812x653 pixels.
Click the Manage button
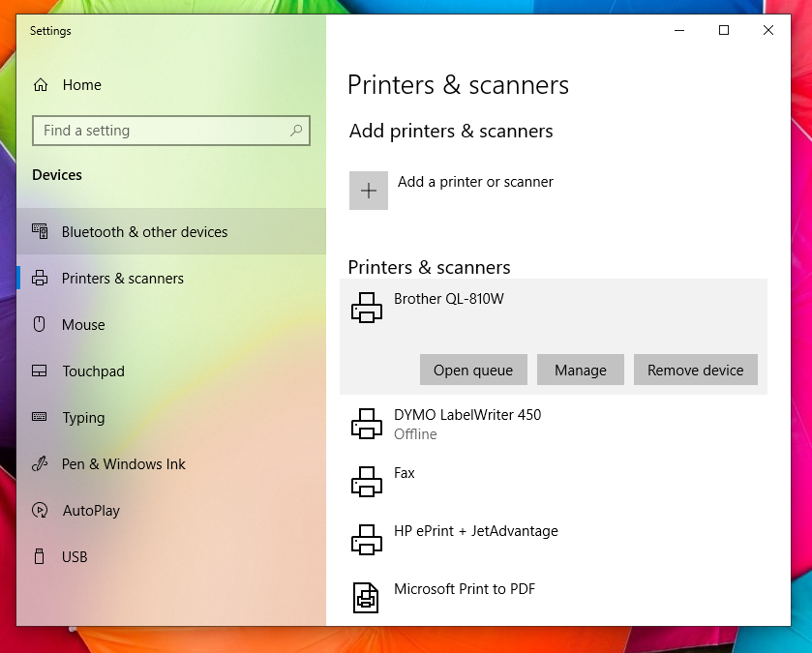(x=580, y=370)
